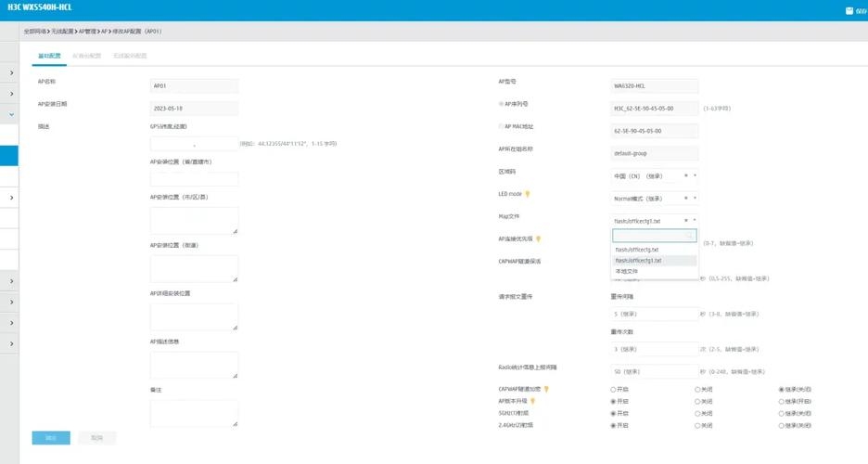
Task: Set 2.4GHz射频 option to 继承
Action: coord(781,426)
